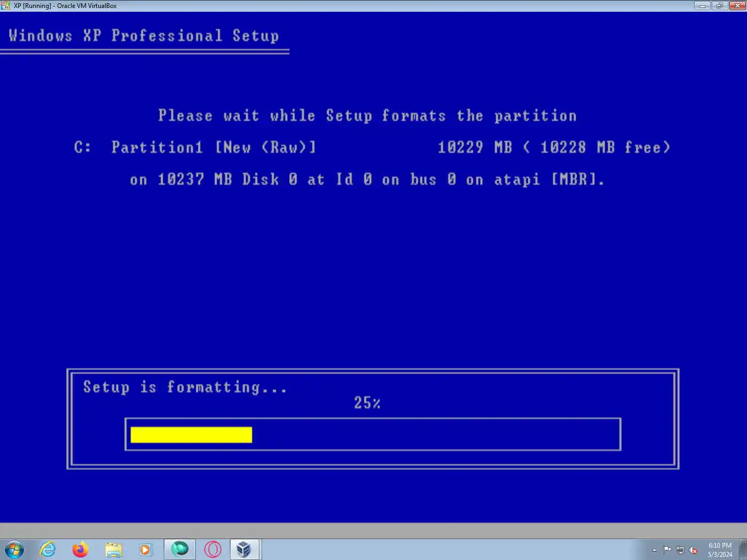Switch to the green globe app in taskbar

point(180,549)
